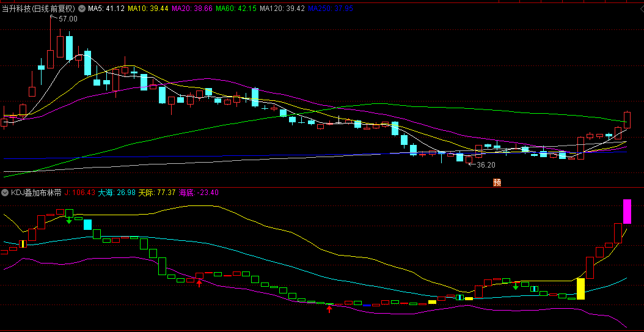
Task: Click the orange 预 forecast icon
Action: pos(497,182)
